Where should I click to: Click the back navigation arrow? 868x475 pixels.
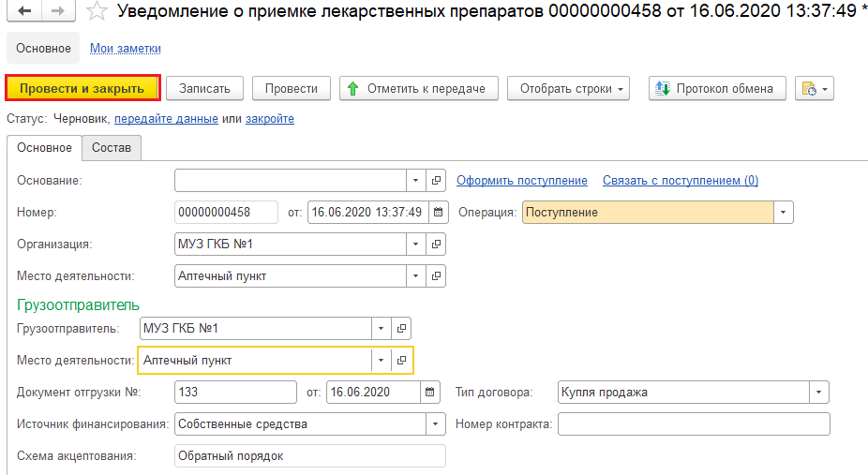click(x=23, y=10)
